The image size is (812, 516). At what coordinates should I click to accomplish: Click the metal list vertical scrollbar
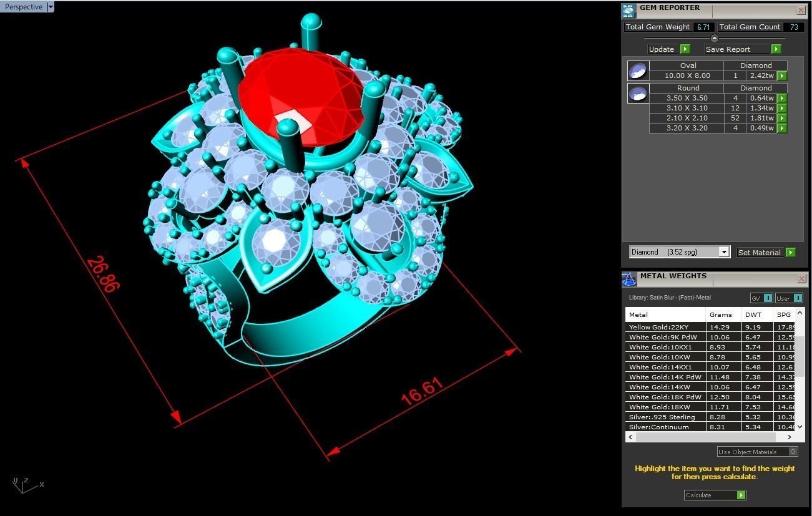pos(801,356)
